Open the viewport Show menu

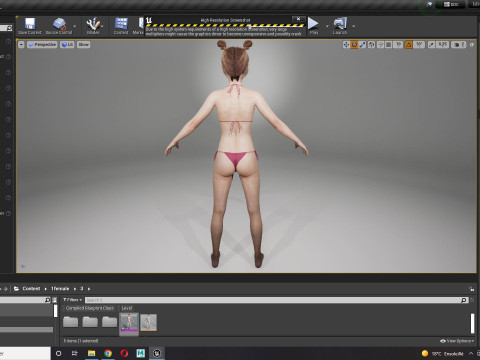(x=83, y=45)
